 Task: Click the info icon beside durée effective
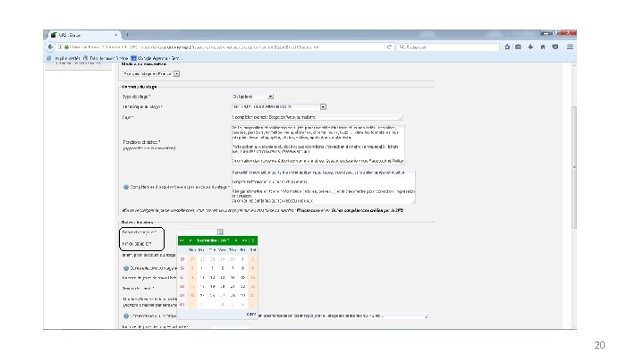(x=126, y=268)
